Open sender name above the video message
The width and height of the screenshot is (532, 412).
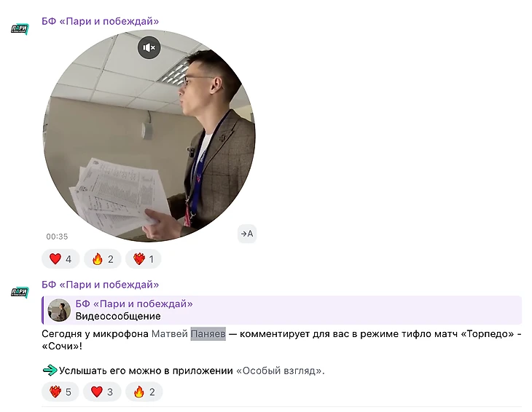(100, 21)
